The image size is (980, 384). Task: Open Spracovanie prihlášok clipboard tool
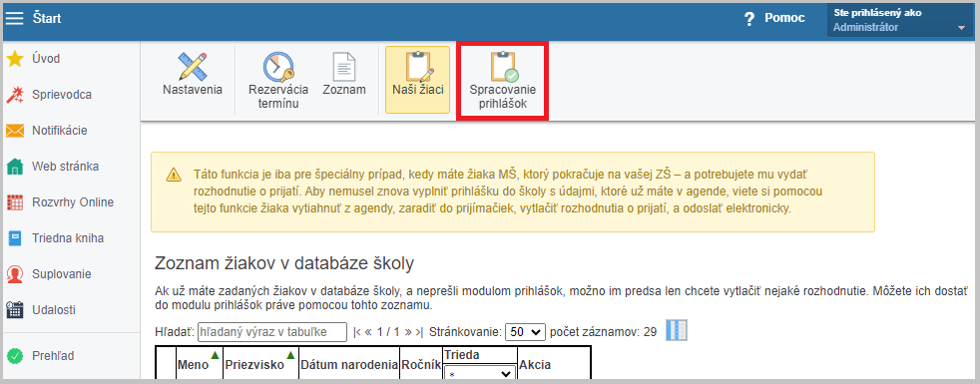[x=503, y=81]
